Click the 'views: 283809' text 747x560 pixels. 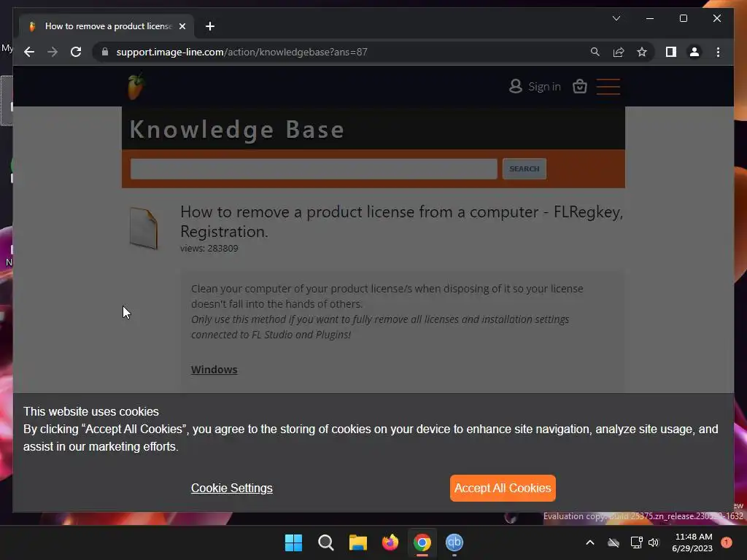[209, 248]
